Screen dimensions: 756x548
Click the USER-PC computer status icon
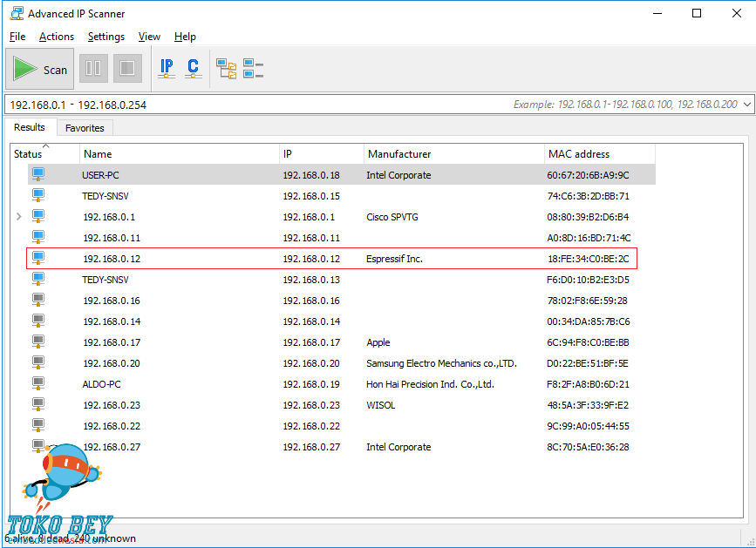[x=38, y=174]
